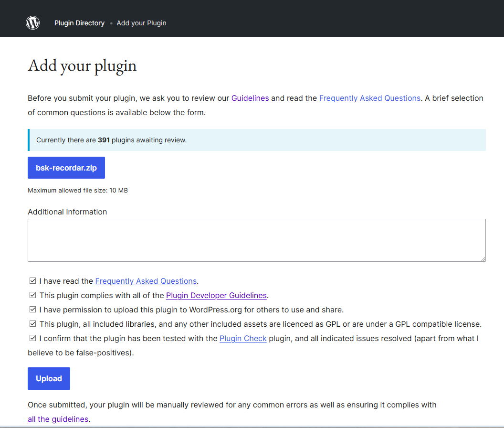Toggle the GPL compatible license checkbox
This screenshot has width=504, height=428.
(32, 324)
